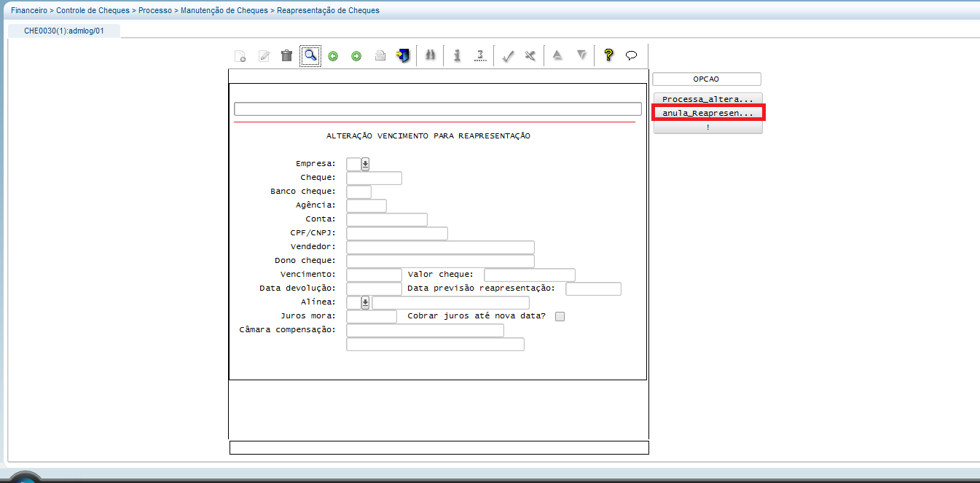Click the first Câmara compensação field

425,330
